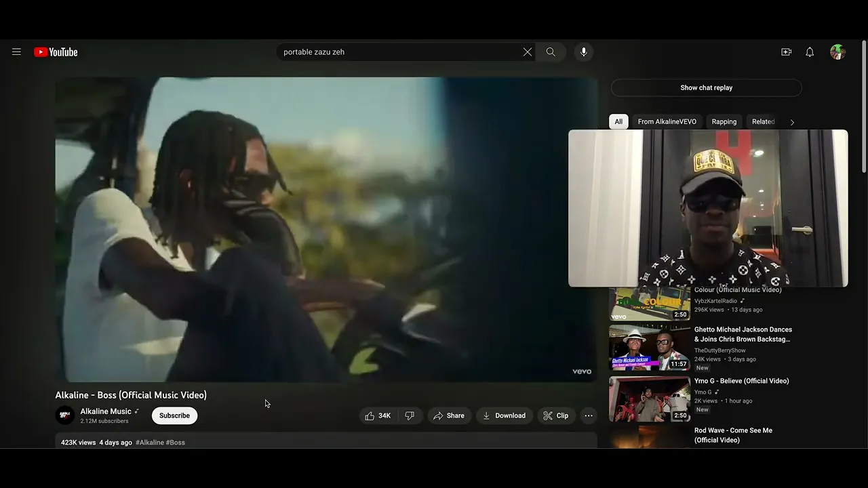
Task: Open Rod Wave - Come See Me title
Action: (x=733, y=435)
